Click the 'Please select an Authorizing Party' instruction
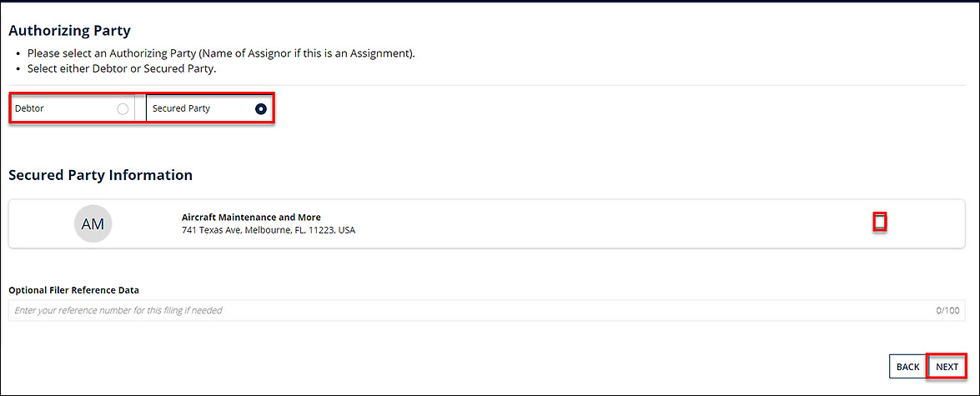Screen dimensions: 980x396 pos(221,53)
